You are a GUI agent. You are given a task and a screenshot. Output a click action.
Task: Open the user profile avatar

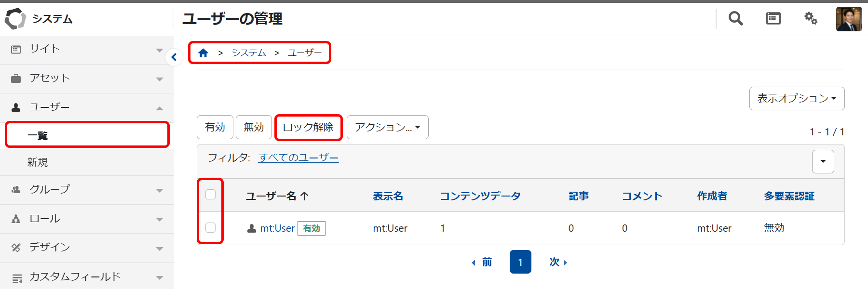pyautogui.click(x=849, y=19)
